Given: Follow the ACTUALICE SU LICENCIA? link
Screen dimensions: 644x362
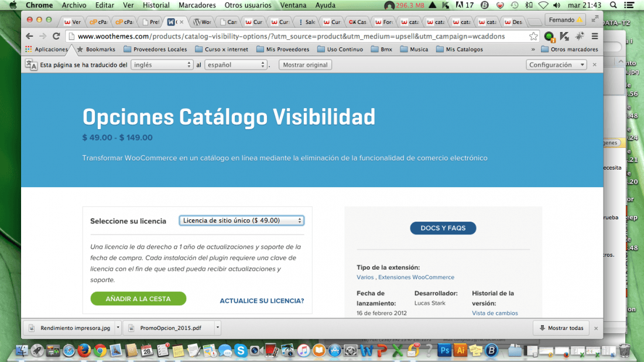Looking at the screenshot, I should click(262, 301).
